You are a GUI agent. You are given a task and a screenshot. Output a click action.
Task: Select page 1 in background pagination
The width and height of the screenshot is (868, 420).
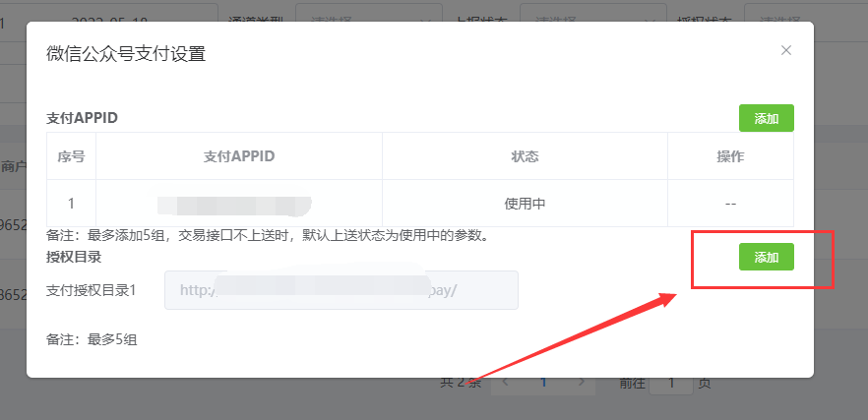click(x=543, y=383)
